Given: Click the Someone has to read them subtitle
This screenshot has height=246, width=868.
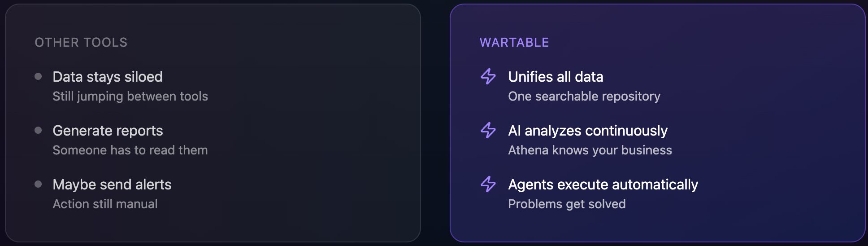Looking at the screenshot, I should pos(130,150).
